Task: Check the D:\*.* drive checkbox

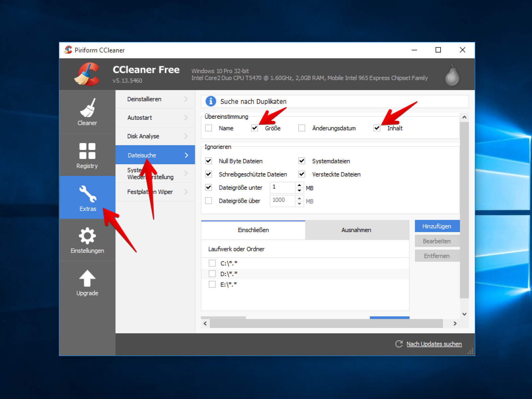Action: tap(212, 274)
